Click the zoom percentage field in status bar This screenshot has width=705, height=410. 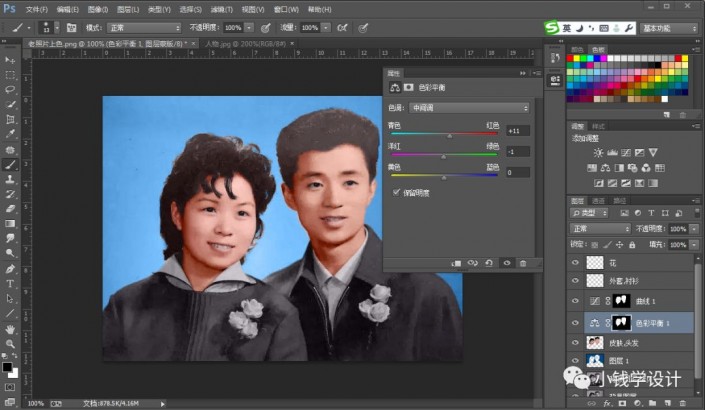tap(36, 404)
